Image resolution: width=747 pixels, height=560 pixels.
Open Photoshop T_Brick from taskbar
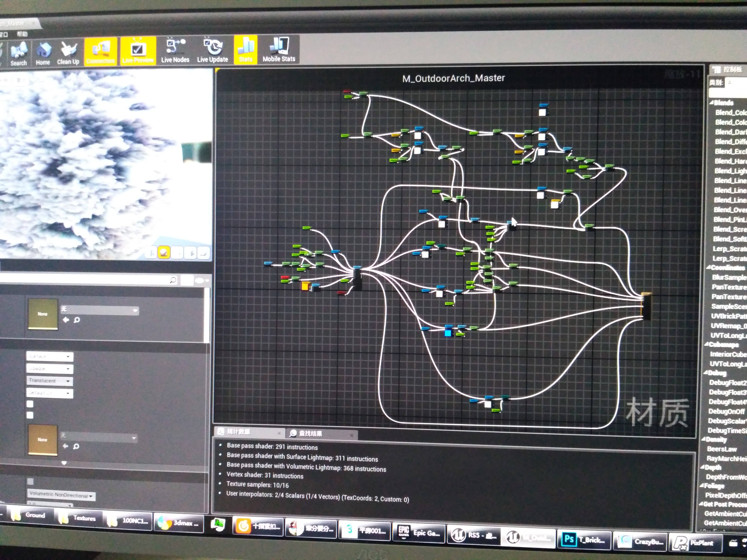(x=584, y=540)
